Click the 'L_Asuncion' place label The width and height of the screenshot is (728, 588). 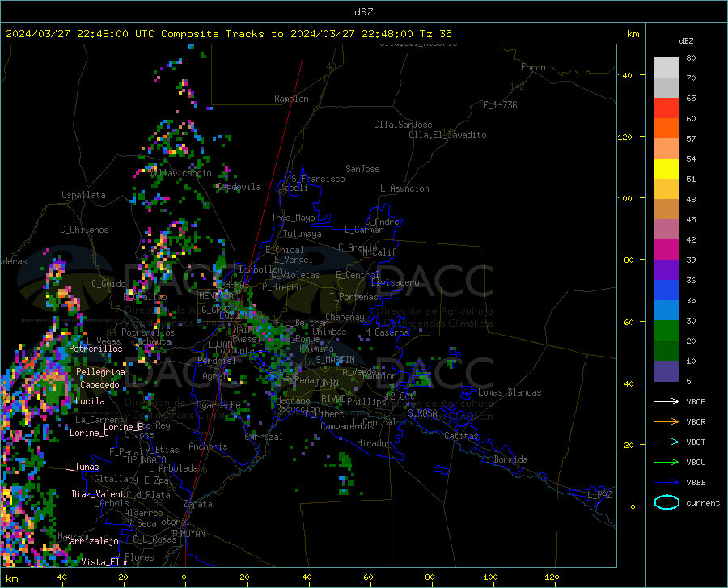pos(404,188)
